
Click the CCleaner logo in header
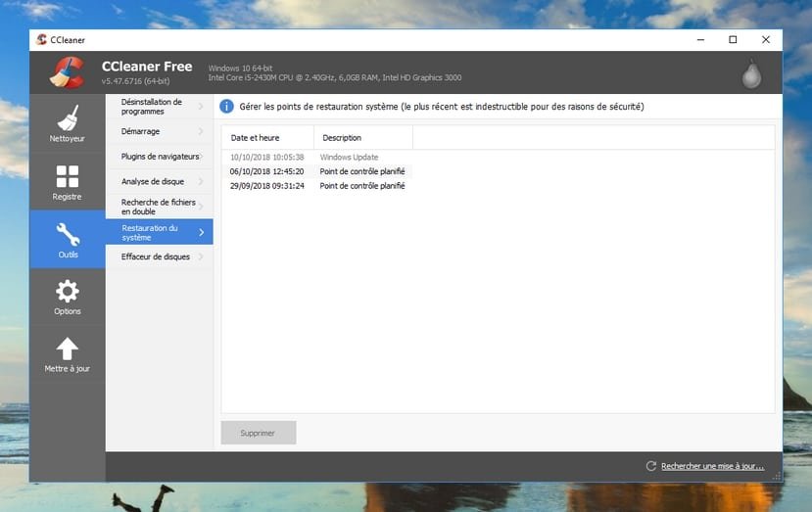[68, 72]
